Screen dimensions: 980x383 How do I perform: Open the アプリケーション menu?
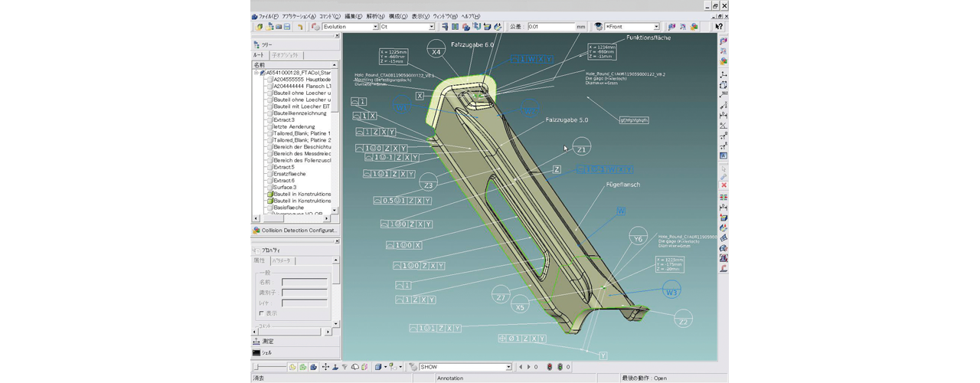point(299,16)
